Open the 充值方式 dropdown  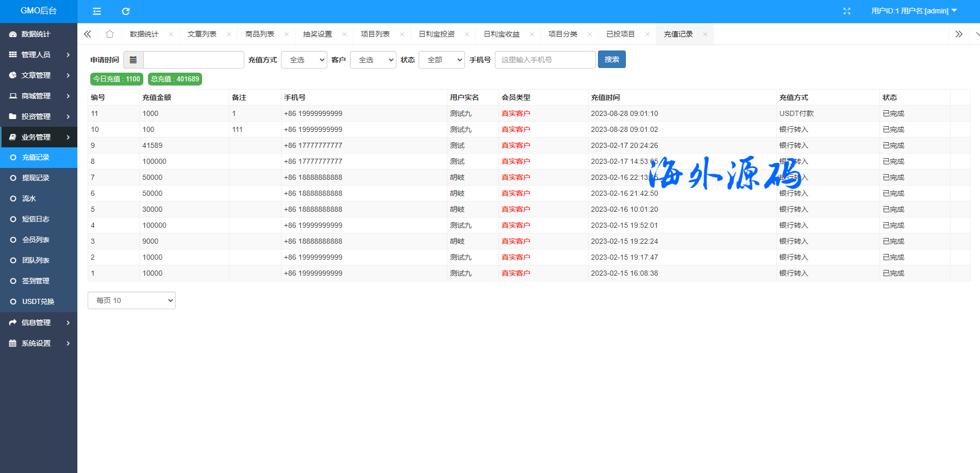coord(304,60)
